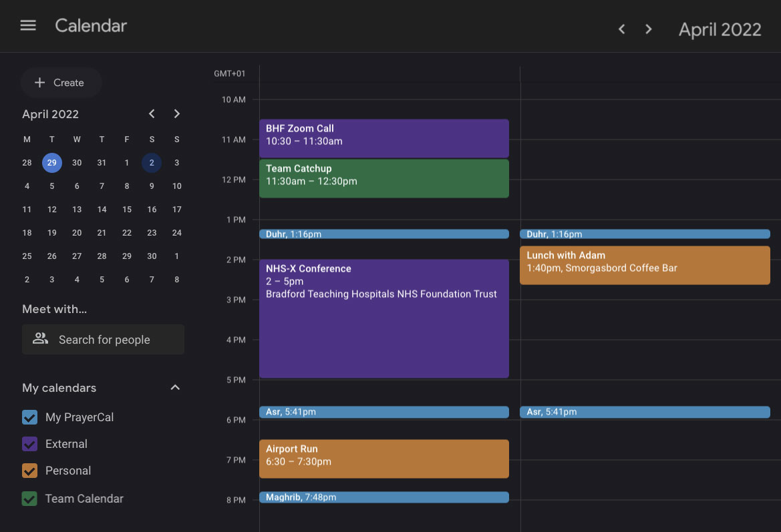Uncheck the External calendar
The height and width of the screenshot is (532, 781).
[x=29, y=443]
